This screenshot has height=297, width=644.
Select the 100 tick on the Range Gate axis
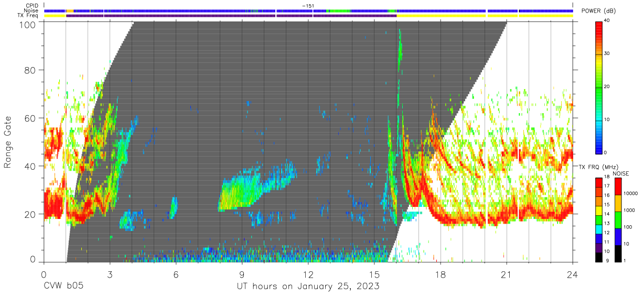28,25
